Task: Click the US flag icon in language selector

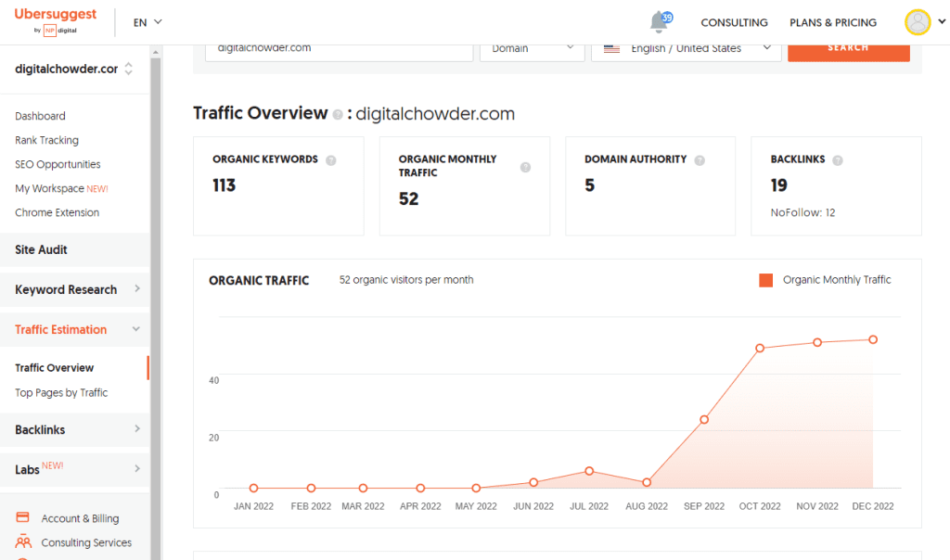Action: pos(611,48)
